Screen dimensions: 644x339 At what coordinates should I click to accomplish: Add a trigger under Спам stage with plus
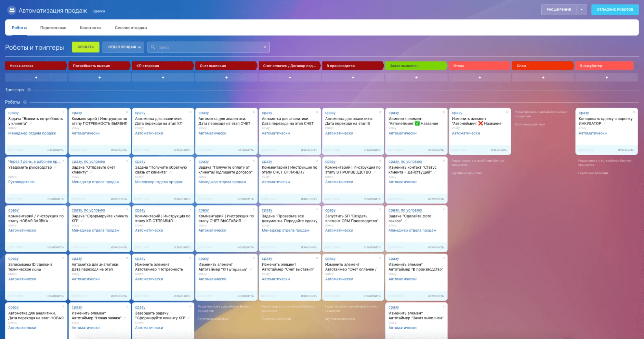click(543, 77)
